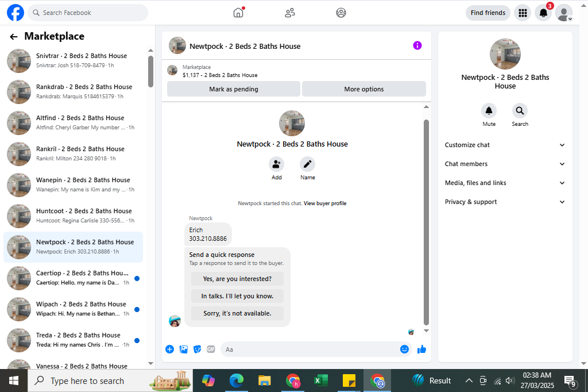Open the Result weather widget on taskbar
Viewport: 588px width, 392px height.
tap(431, 381)
